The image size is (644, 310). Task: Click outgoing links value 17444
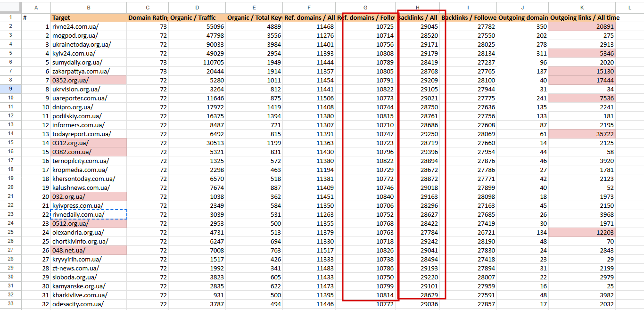[582, 80]
